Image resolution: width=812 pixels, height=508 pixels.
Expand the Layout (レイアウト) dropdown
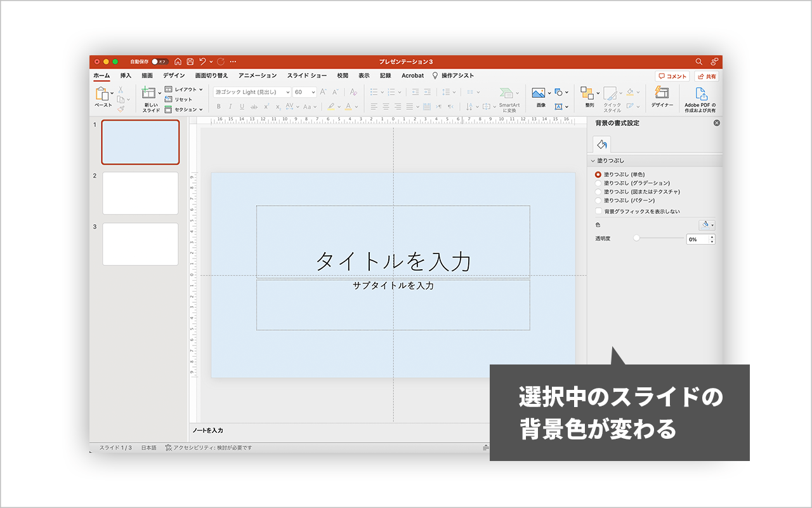185,90
